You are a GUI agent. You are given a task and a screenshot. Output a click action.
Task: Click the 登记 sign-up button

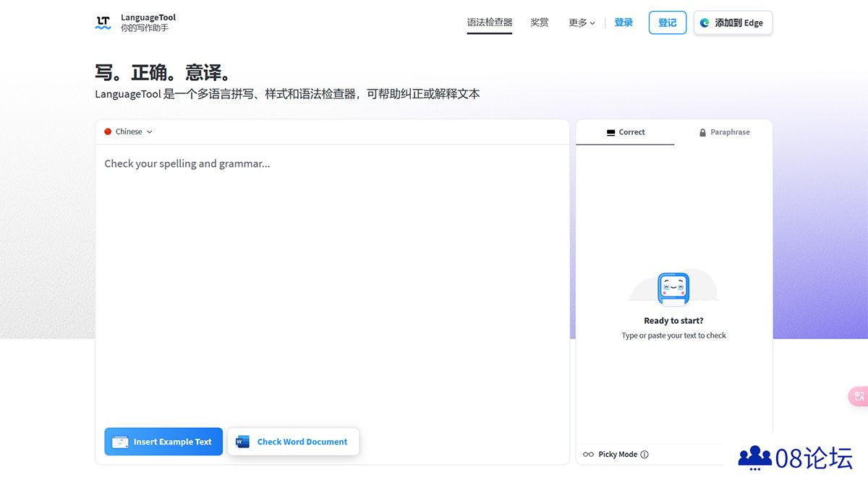[x=668, y=22]
